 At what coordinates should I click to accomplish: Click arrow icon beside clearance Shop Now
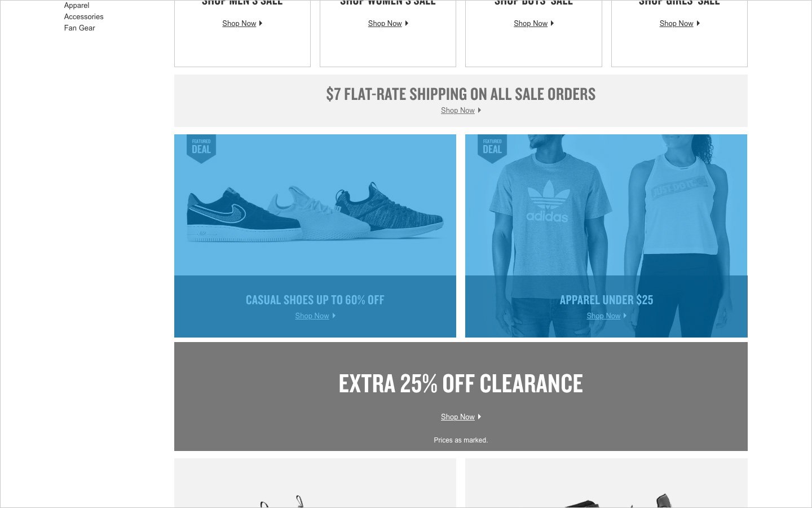(x=479, y=417)
